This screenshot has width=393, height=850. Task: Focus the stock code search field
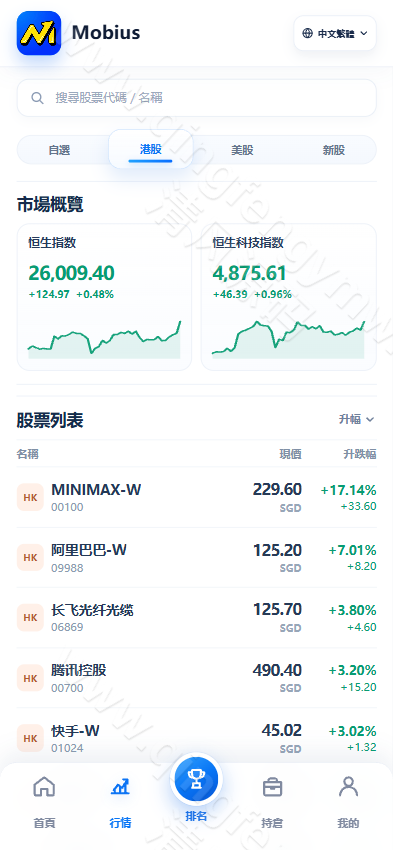pos(197,98)
